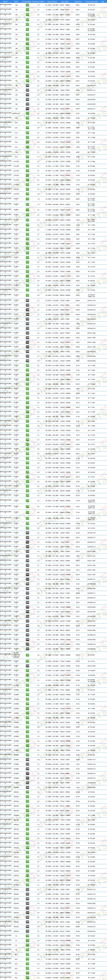The image size is (107, 980).
Task: Select engine code M 104.980 in the CABRIOLET row
Action: click(x=91, y=113)
